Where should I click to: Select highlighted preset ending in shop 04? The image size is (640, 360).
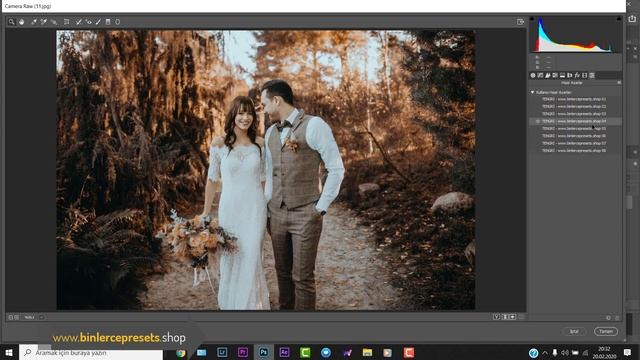576,121
